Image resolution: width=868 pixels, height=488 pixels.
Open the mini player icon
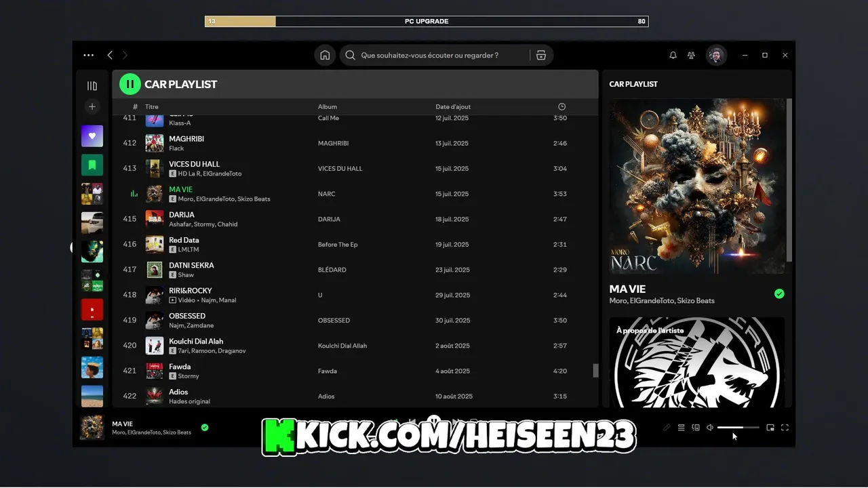[770, 428]
